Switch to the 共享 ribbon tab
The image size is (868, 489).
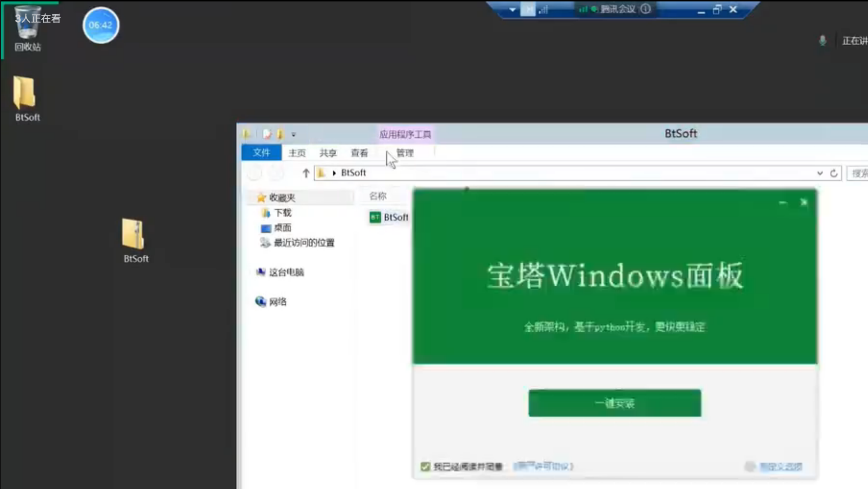328,153
